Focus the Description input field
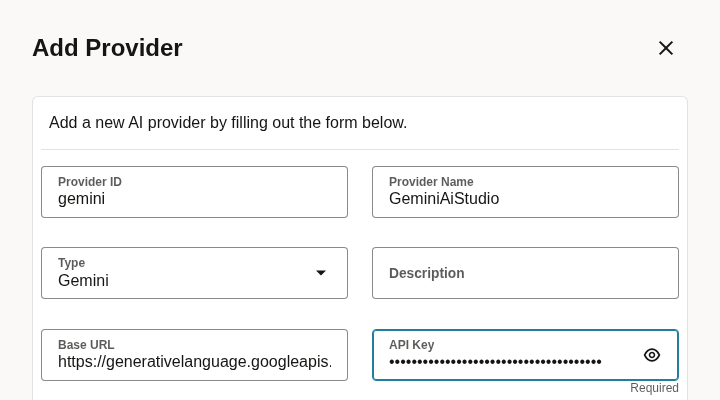The height and width of the screenshot is (400, 720). pos(525,273)
